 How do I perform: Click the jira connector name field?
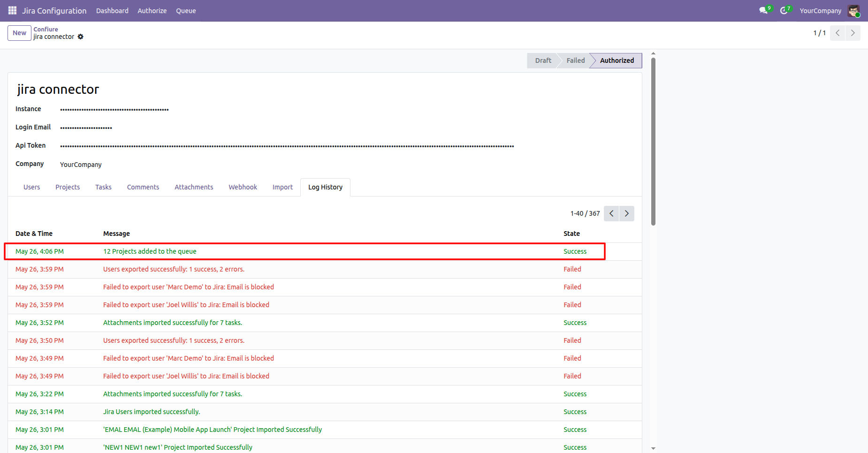[x=58, y=89]
